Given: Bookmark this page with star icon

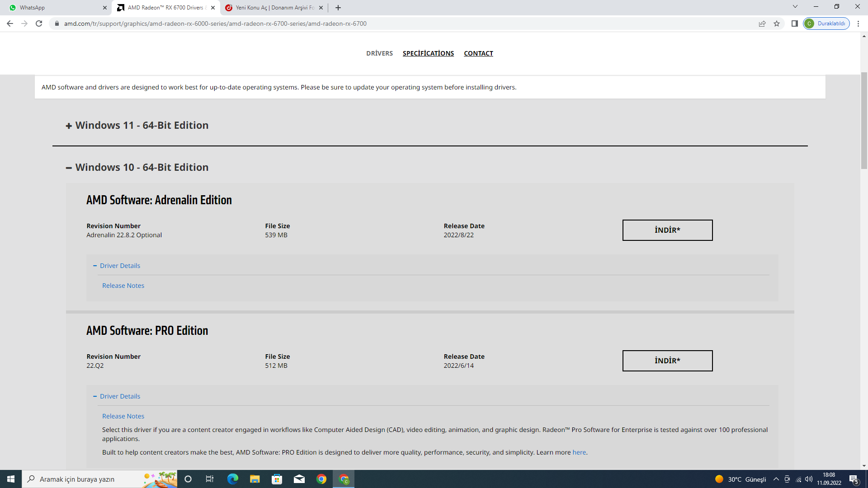Looking at the screenshot, I should point(777,23).
